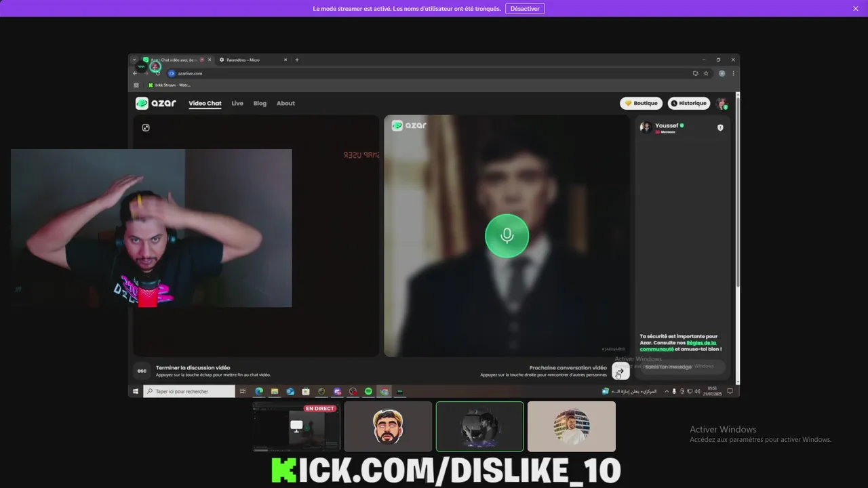Open the apps grid in bookmarks bar
The image size is (868, 488).
(136, 85)
